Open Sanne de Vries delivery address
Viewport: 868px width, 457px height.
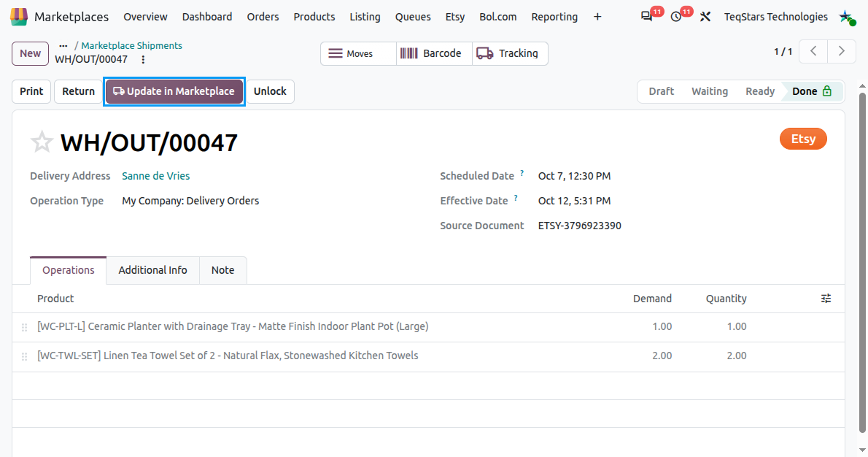[155, 176]
